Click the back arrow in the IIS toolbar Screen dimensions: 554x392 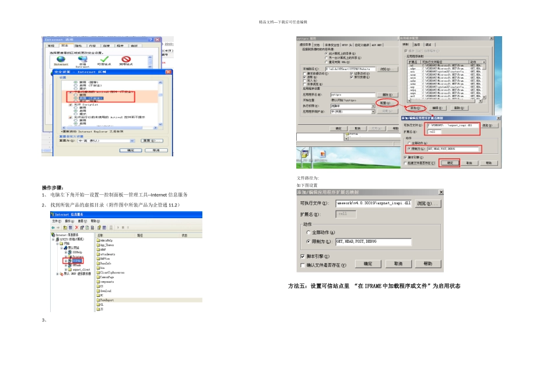tap(53, 228)
